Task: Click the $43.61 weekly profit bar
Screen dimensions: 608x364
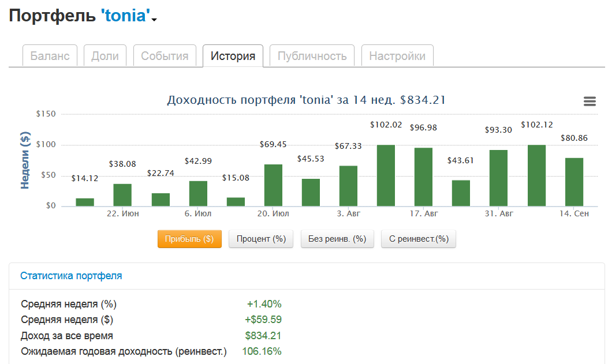Action: click(461, 193)
